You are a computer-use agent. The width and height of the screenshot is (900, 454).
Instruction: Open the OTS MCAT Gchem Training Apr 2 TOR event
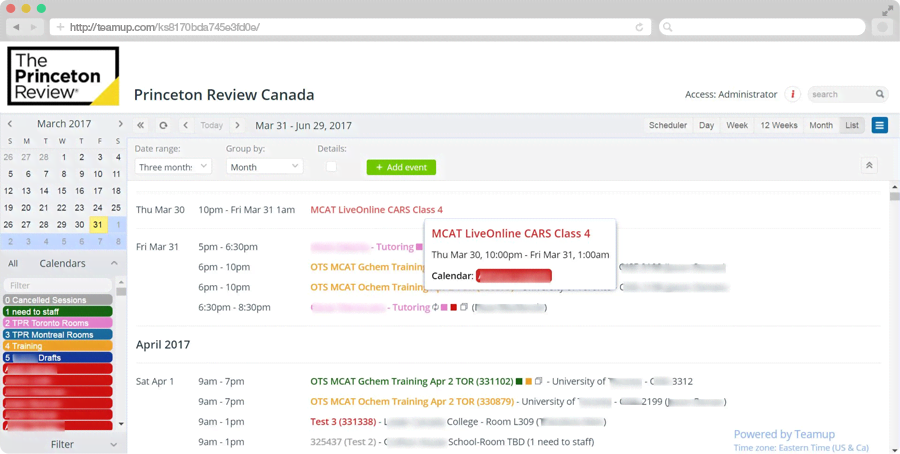coord(412,381)
